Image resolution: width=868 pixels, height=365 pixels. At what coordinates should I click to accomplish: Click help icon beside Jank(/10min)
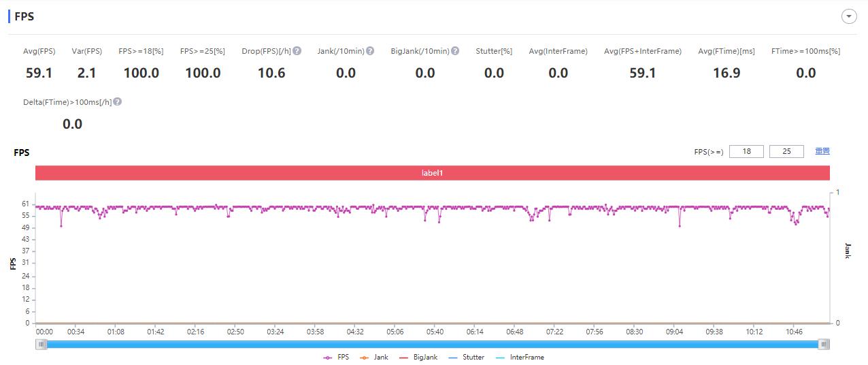pos(370,51)
